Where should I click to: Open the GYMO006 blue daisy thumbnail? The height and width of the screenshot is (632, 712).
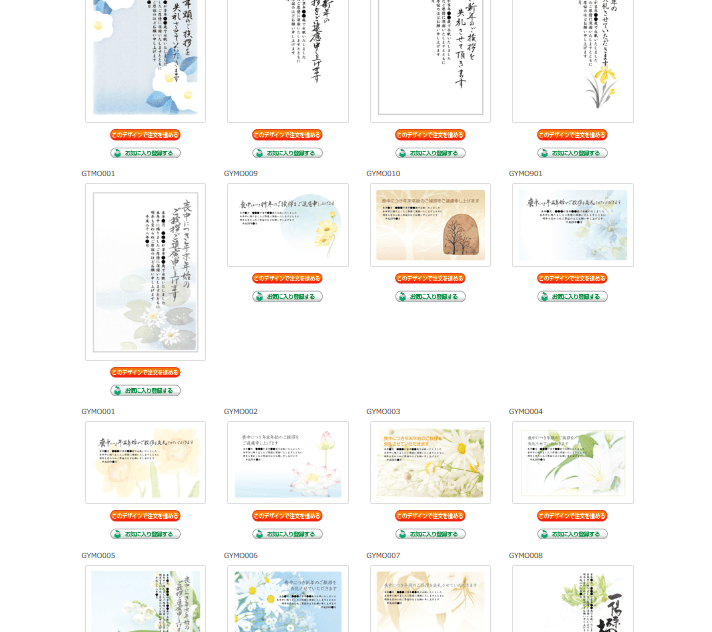tap(288, 600)
